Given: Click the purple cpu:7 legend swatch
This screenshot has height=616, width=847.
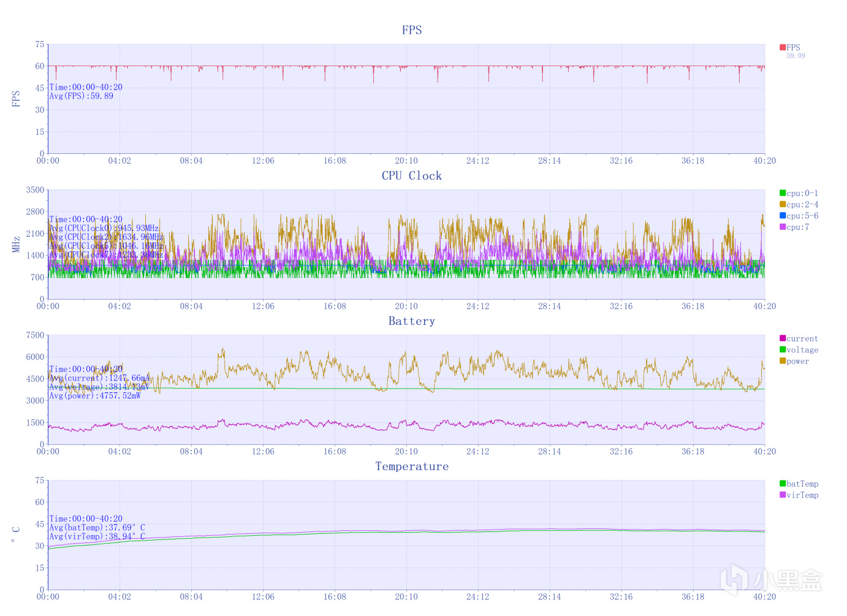Looking at the screenshot, I should [783, 227].
